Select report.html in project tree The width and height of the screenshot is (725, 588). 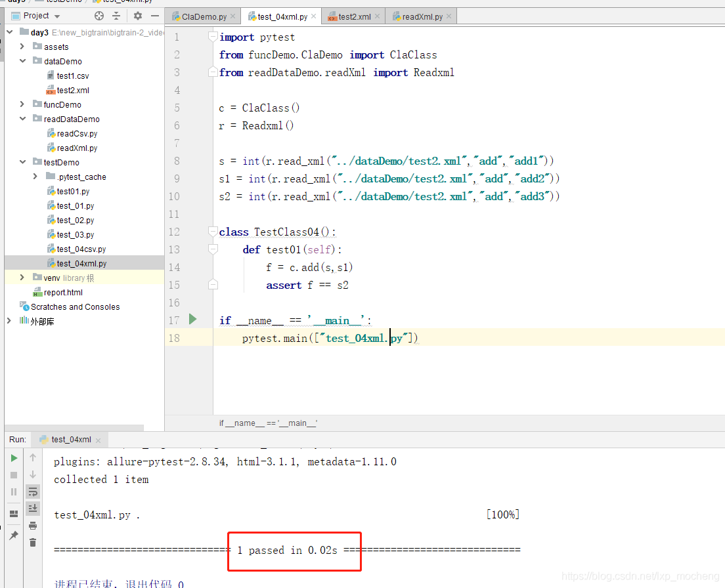(x=63, y=293)
